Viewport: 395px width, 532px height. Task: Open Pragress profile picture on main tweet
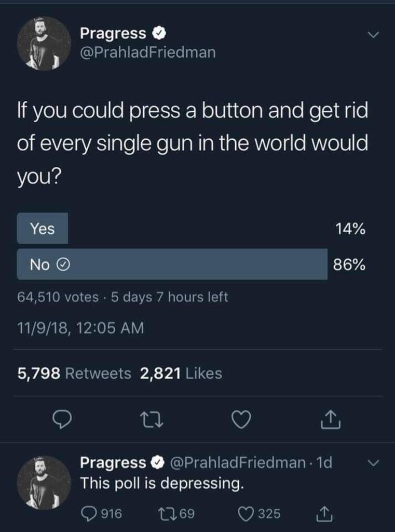tap(44, 44)
